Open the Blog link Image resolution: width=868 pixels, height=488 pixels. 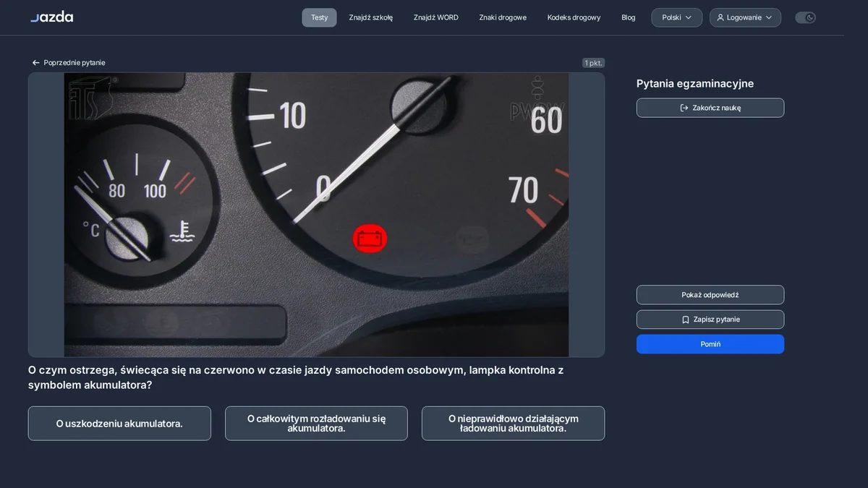pyautogui.click(x=629, y=17)
